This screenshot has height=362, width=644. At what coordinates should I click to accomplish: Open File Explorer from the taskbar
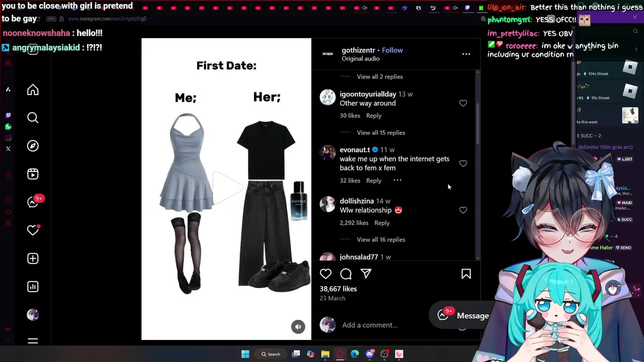325,354
